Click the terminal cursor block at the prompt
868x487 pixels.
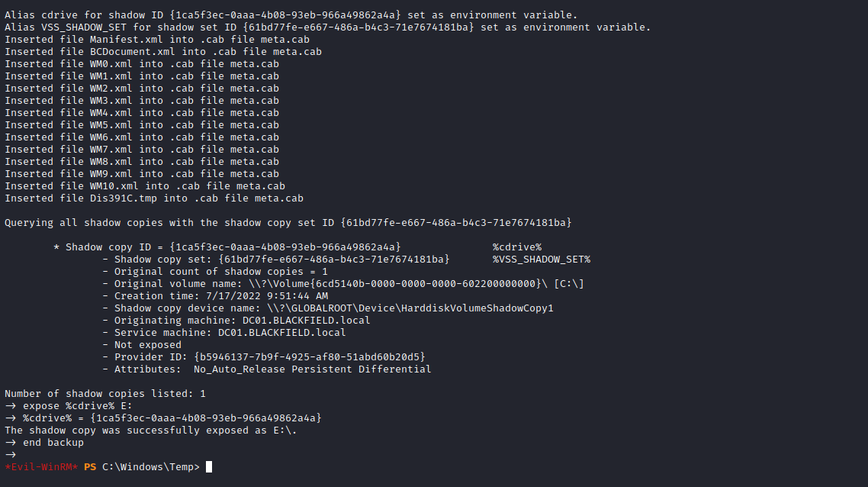point(209,466)
